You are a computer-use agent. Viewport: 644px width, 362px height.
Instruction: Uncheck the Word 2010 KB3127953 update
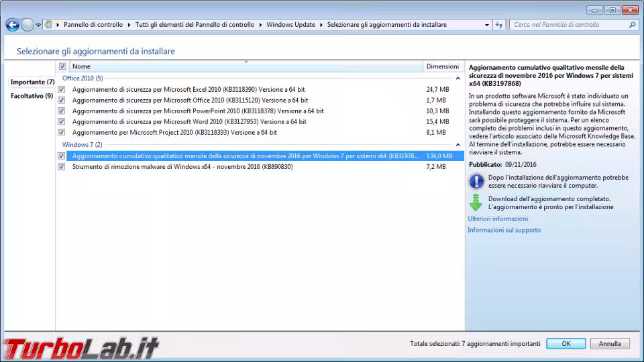click(x=62, y=121)
